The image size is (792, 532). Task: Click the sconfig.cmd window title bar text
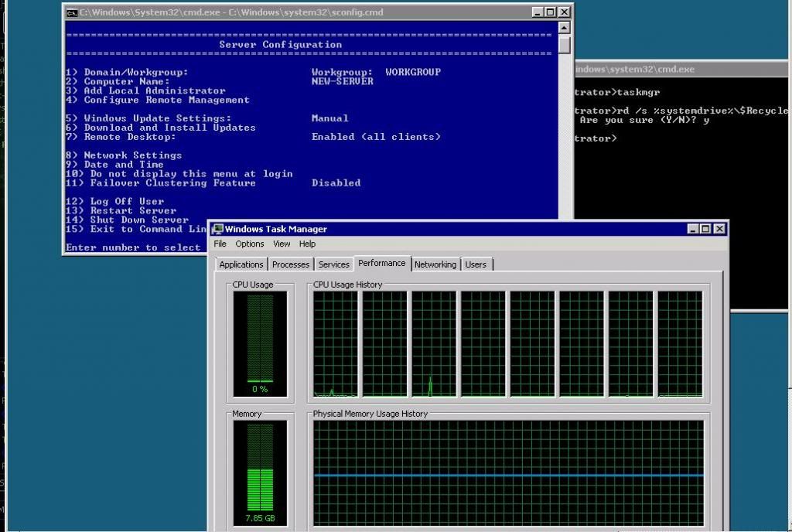[231, 12]
